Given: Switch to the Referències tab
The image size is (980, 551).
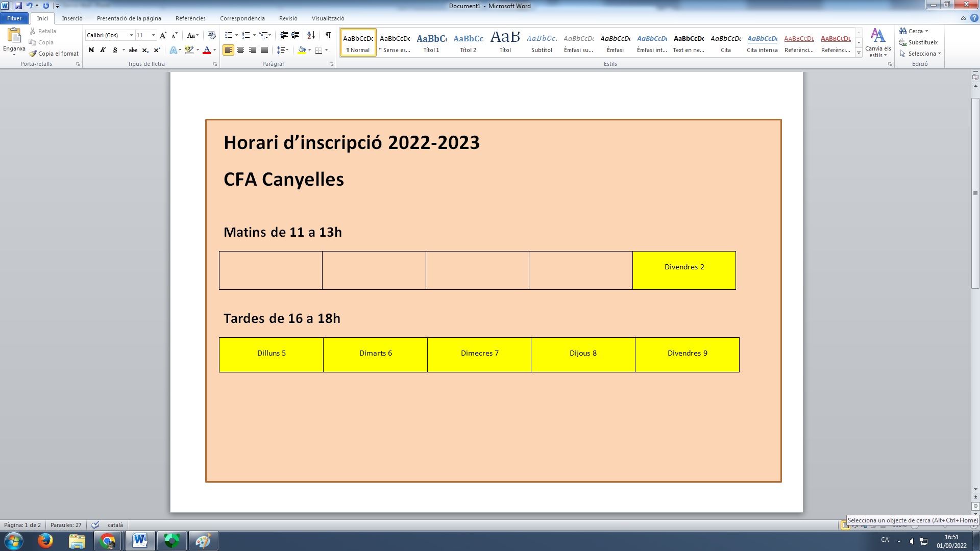Looking at the screenshot, I should [190, 18].
